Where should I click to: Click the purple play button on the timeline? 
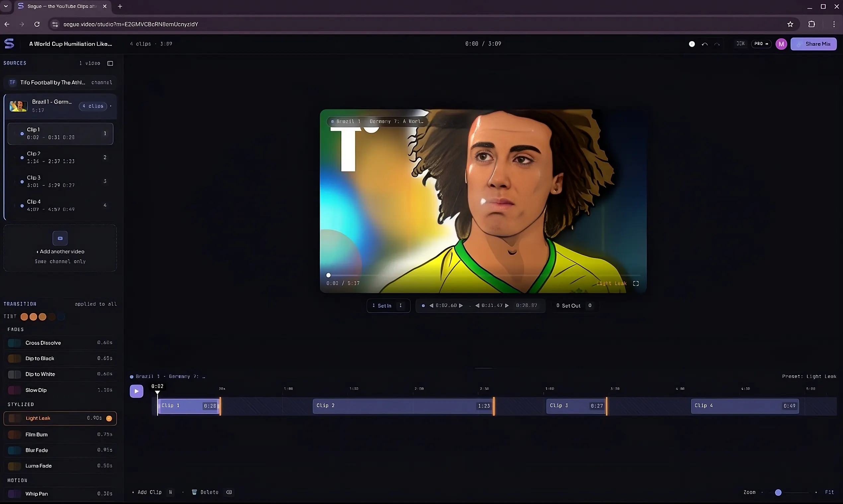136,391
